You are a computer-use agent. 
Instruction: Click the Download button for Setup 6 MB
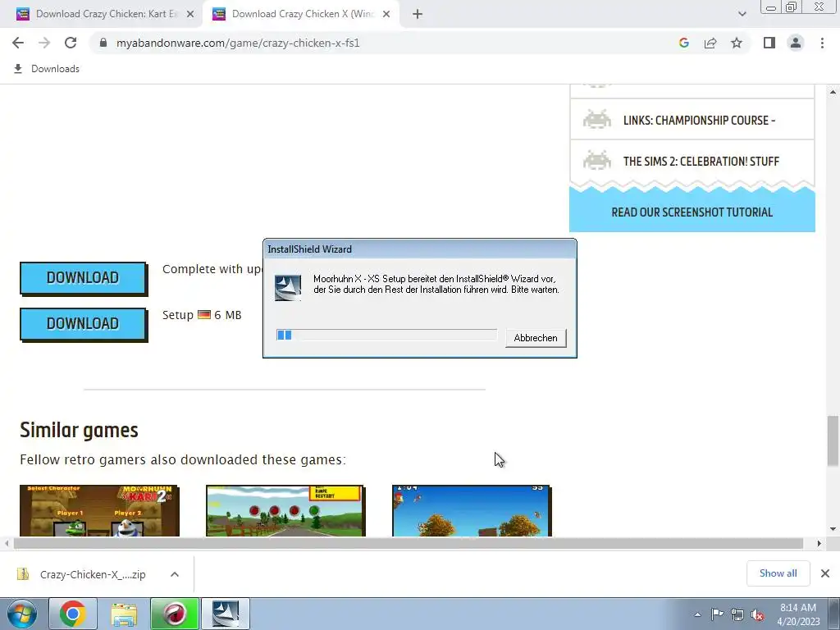coord(83,323)
